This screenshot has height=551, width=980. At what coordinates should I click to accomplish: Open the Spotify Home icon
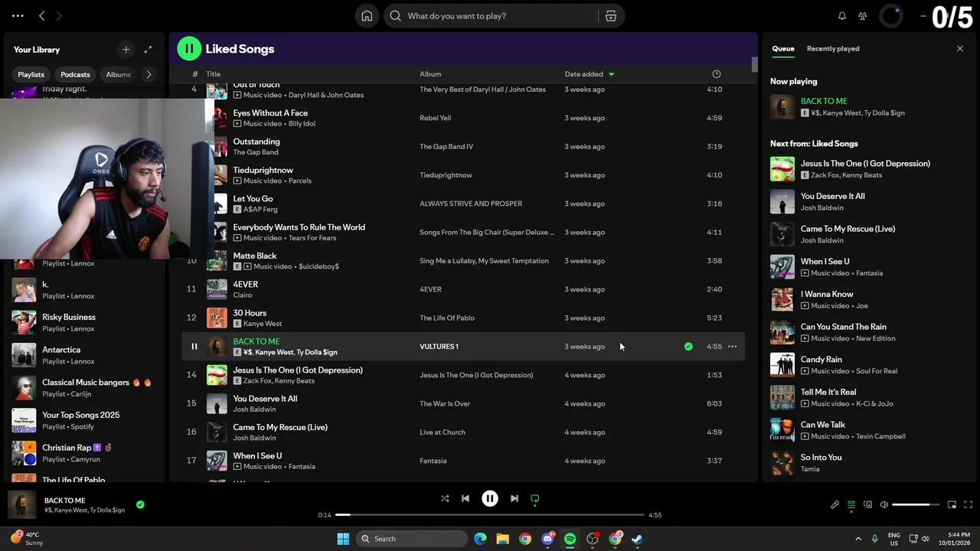coord(367,16)
